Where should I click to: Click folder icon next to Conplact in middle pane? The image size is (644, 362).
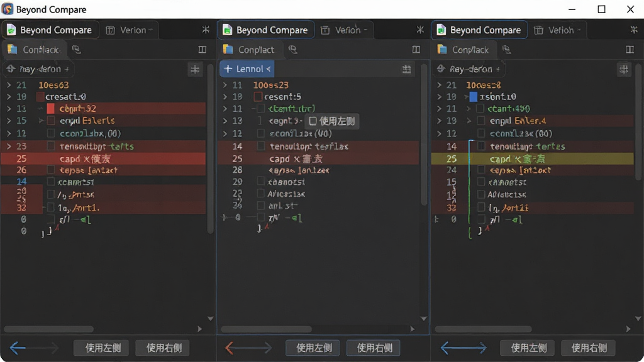228,50
